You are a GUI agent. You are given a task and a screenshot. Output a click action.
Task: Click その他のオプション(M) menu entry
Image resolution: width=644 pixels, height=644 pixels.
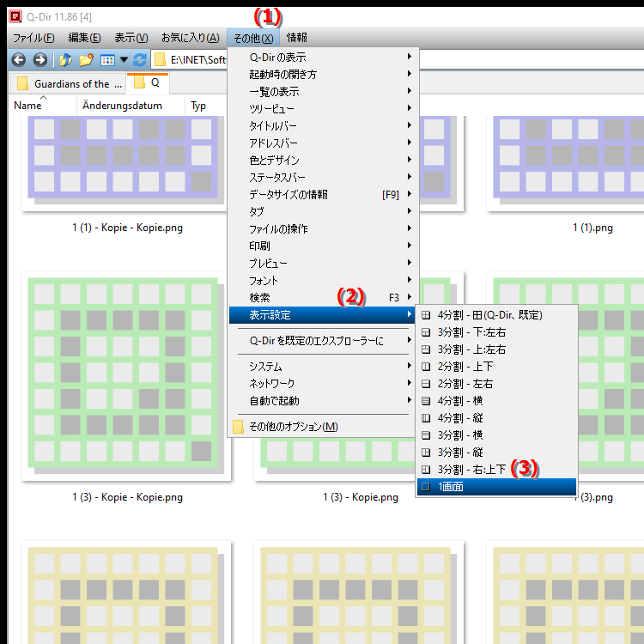(x=323, y=427)
